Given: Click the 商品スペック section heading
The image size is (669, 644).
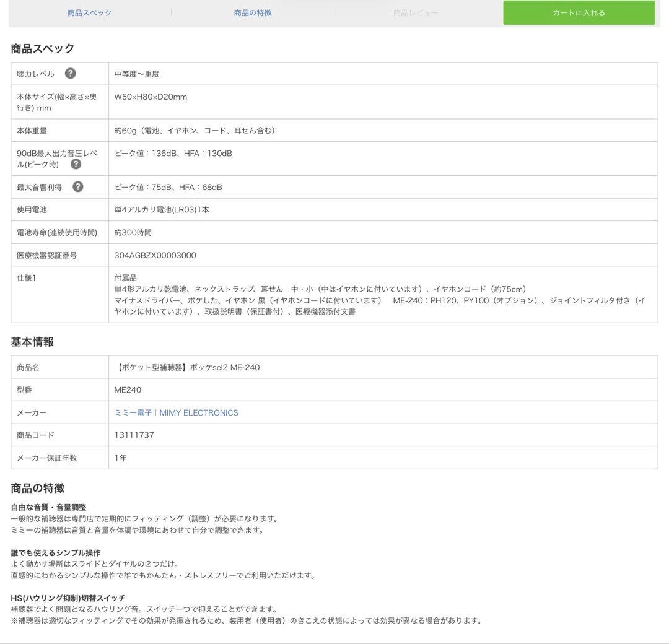Looking at the screenshot, I should (x=43, y=48).
